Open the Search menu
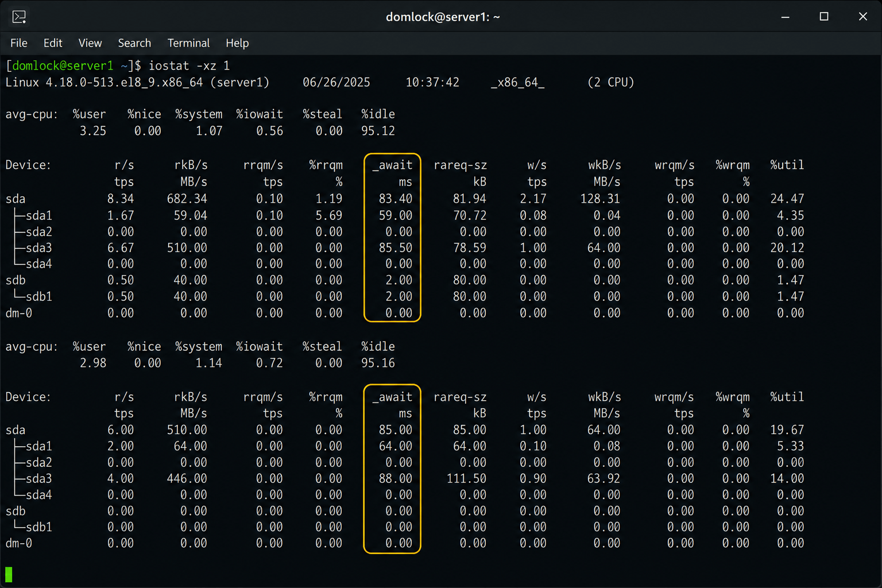Screen dimensions: 882x588 pyautogui.click(x=134, y=43)
